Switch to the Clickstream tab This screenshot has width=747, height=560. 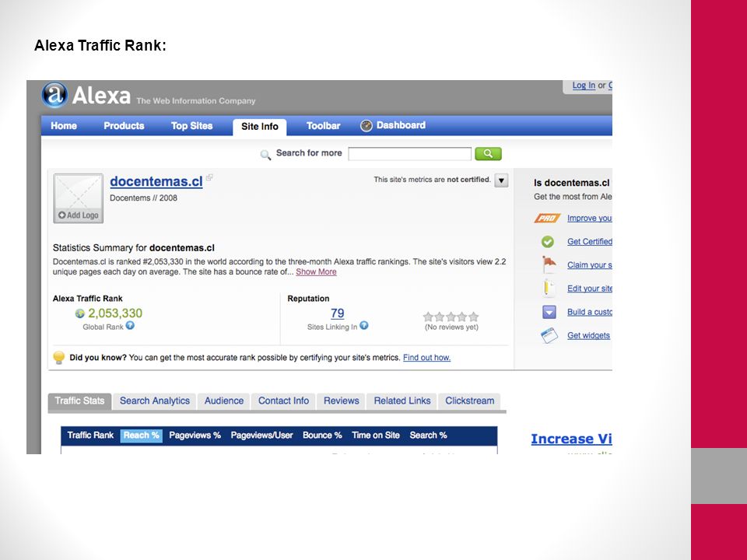pyautogui.click(x=470, y=401)
